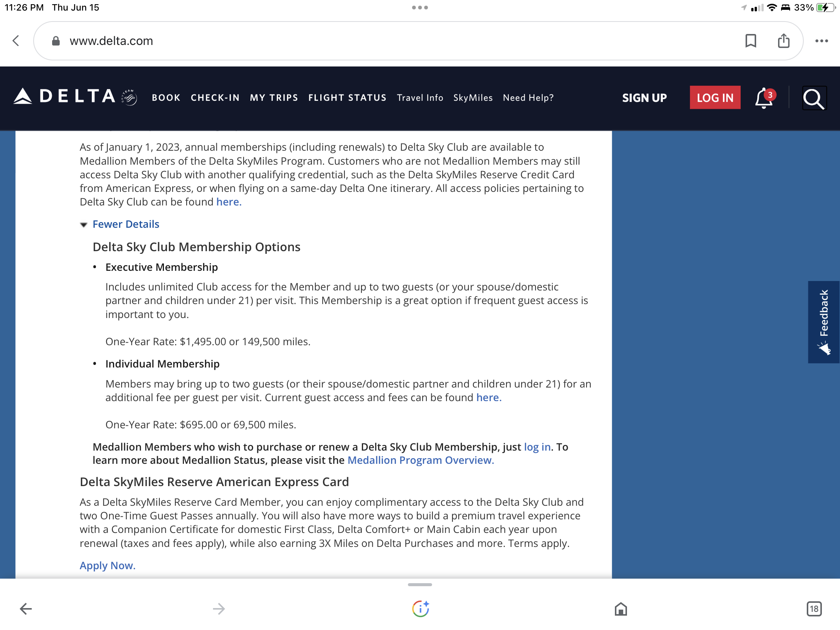The image size is (840, 630).
Task: Tap the Google assistant icon in bottom bar
Action: 420,609
